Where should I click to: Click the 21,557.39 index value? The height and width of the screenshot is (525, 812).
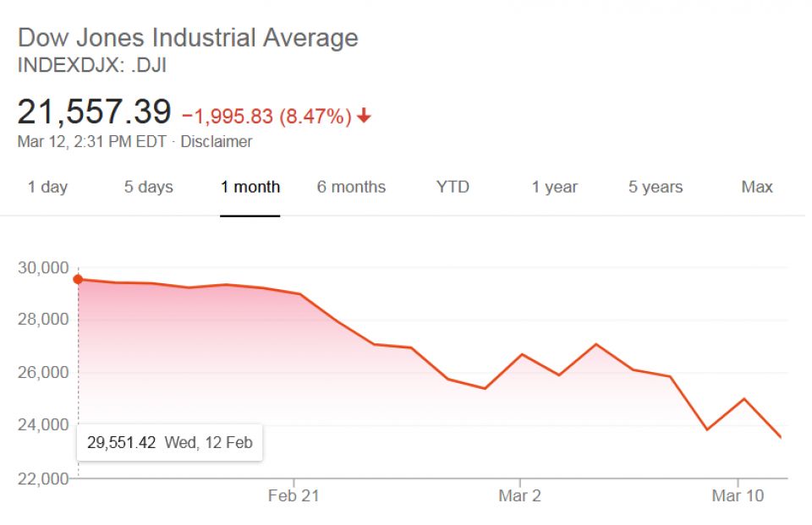(x=94, y=112)
